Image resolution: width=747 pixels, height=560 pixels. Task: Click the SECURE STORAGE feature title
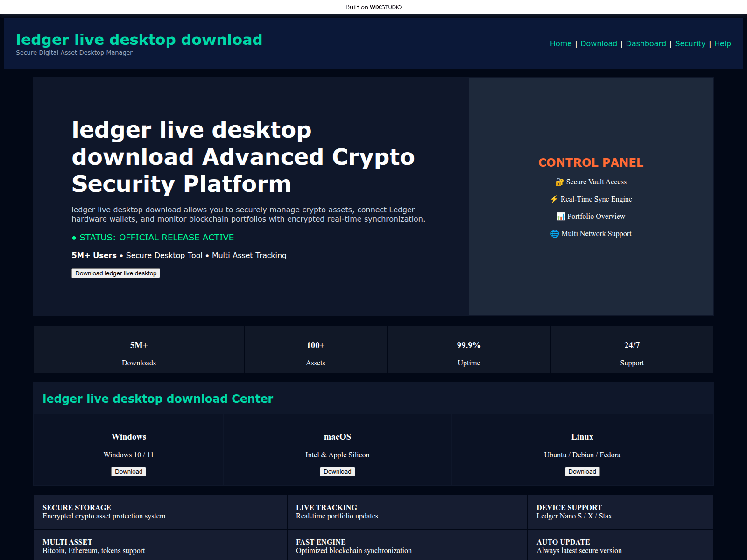[x=77, y=508]
